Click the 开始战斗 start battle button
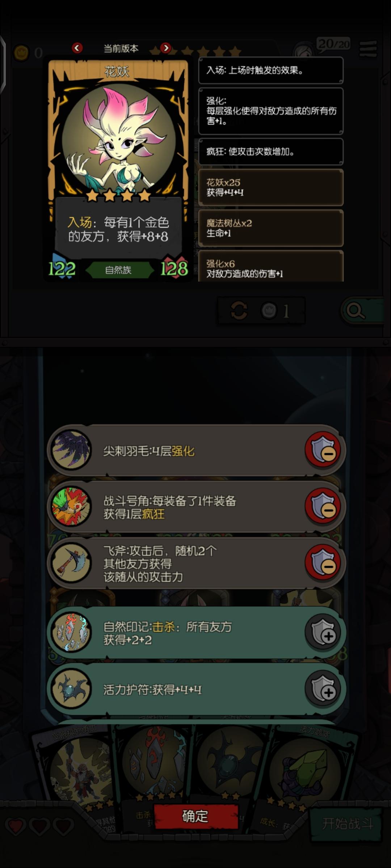 [346, 824]
